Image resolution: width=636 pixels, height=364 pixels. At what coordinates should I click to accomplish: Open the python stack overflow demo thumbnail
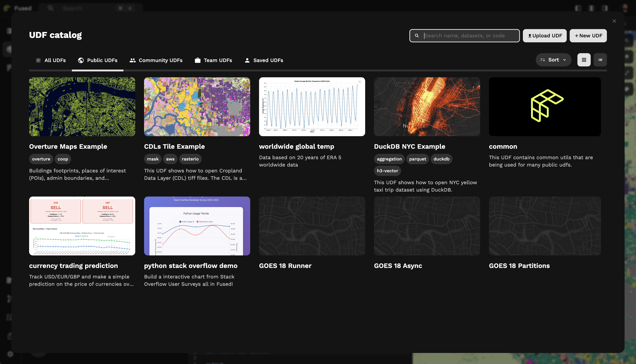(x=197, y=226)
